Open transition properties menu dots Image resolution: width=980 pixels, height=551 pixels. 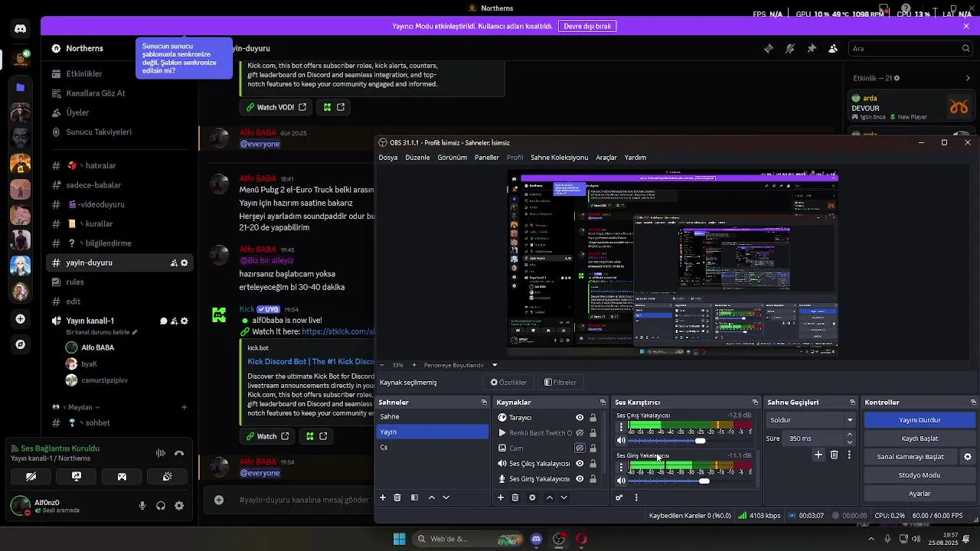(849, 455)
